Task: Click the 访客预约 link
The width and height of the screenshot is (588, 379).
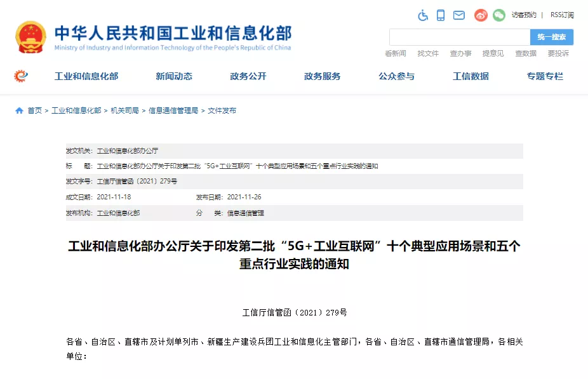Action: click(524, 15)
